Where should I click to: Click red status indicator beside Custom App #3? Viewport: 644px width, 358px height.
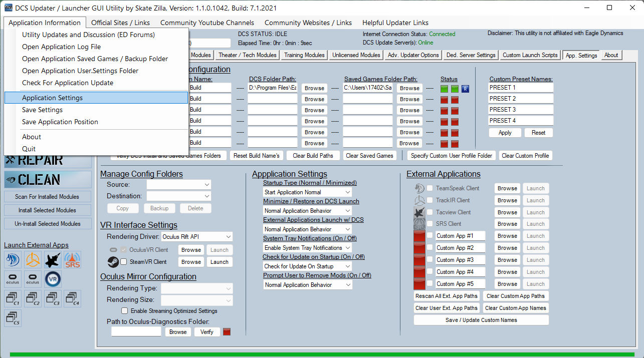419,260
